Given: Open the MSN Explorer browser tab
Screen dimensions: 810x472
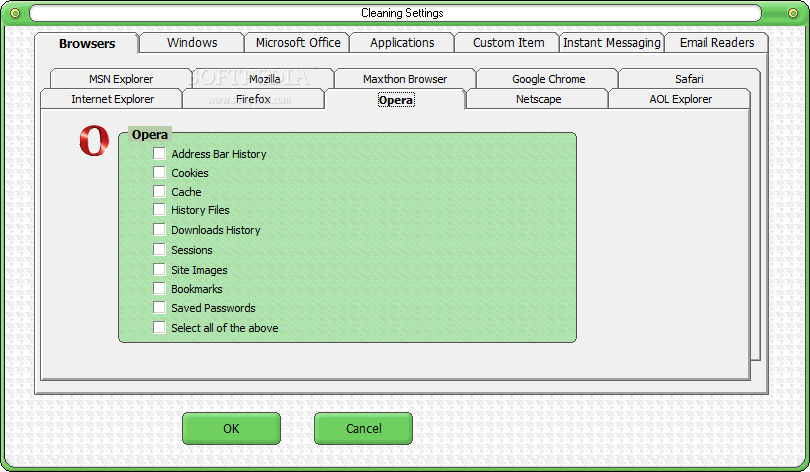Looking at the screenshot, I should (121, 79).
